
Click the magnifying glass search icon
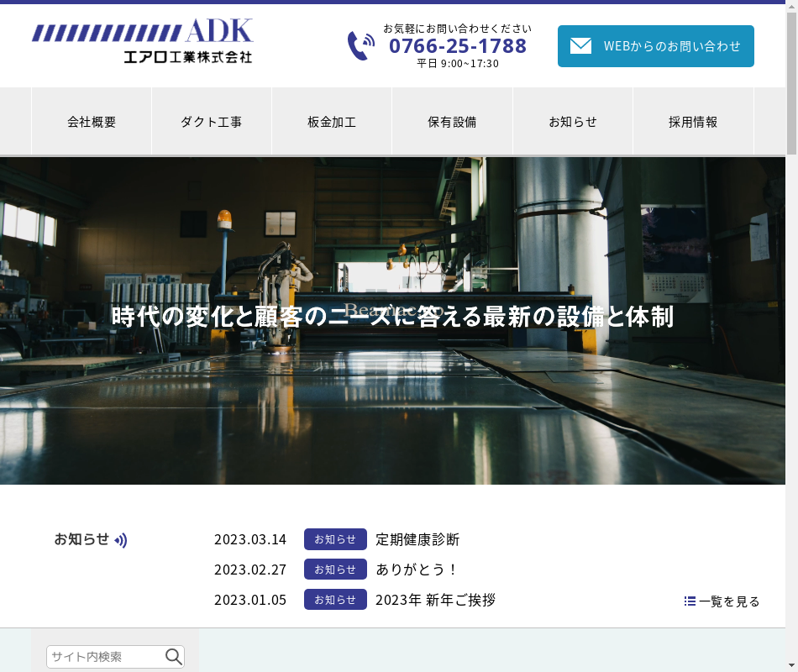(x=174, y=657)
